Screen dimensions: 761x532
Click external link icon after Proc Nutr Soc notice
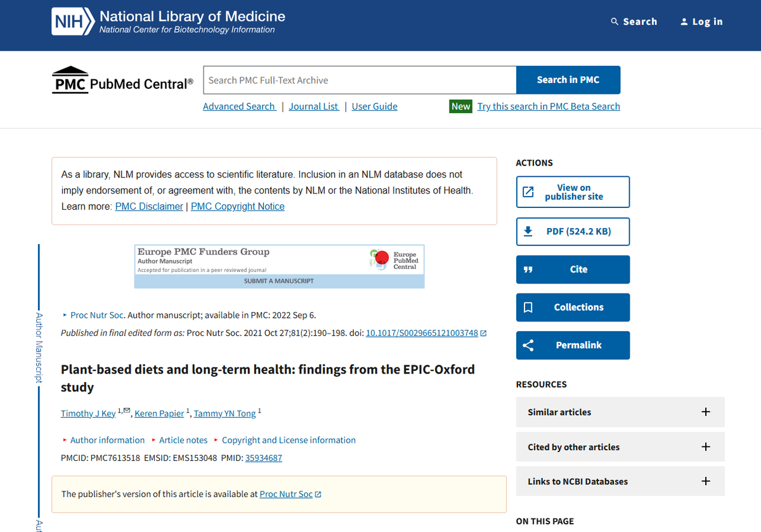(318, 495)
